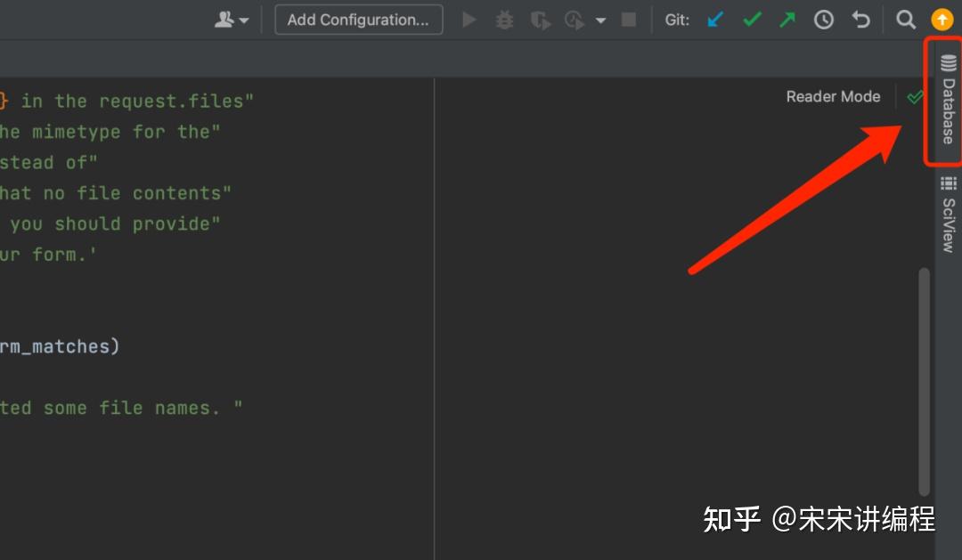The width and height of the screenshot is (962, 560).
Task: Click the inspection status double checkmark
Action: click(915, 96)
